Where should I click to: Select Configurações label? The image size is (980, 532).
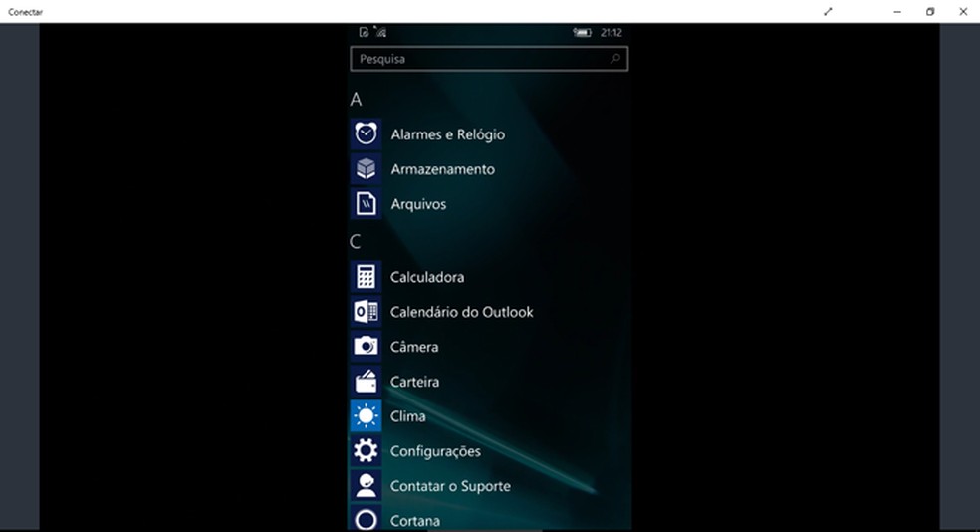(435, 451)
